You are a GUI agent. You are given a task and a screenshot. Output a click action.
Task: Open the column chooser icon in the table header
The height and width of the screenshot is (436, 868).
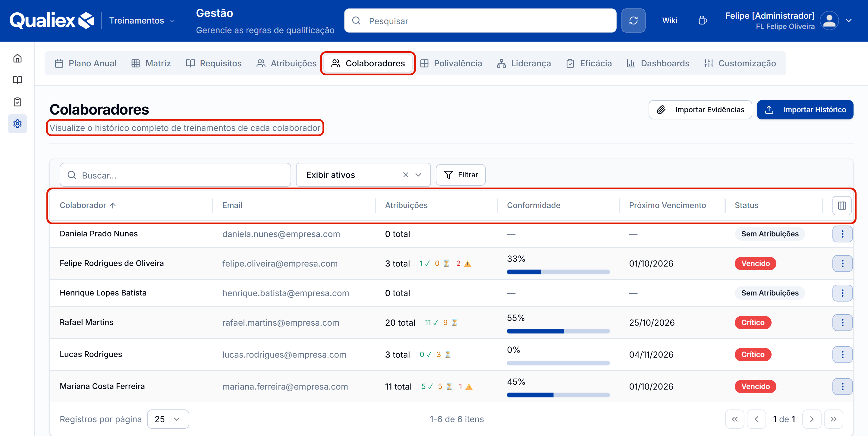842,205
